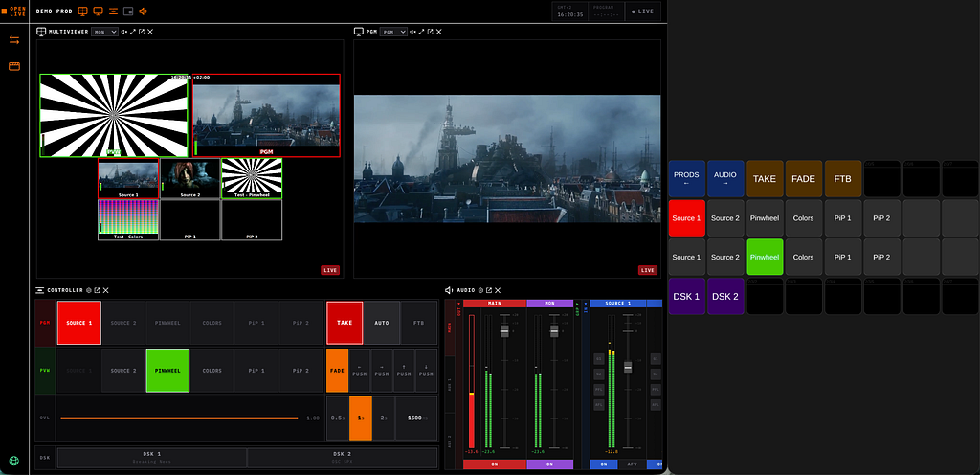Toggle AFL on the Source 1 strip
980x475 pixels.
pyautogui.click(x=599, y=405)
